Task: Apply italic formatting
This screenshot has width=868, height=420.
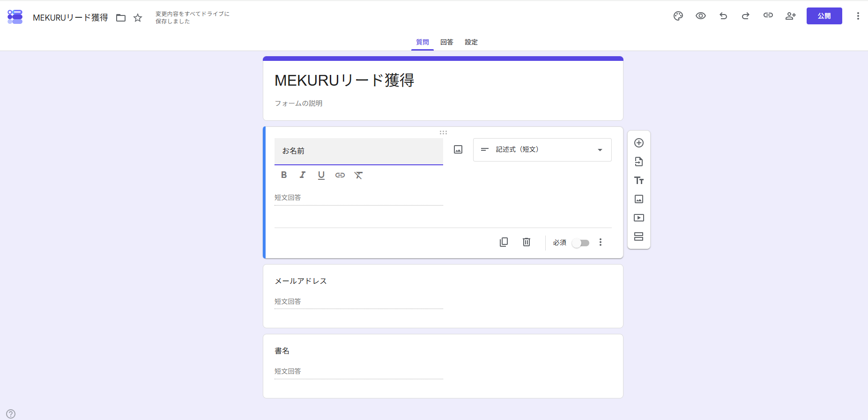Action: point(303,175)
